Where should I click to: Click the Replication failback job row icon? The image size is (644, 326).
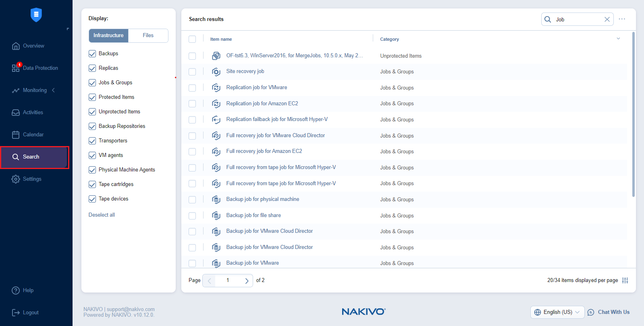(216, 120)
